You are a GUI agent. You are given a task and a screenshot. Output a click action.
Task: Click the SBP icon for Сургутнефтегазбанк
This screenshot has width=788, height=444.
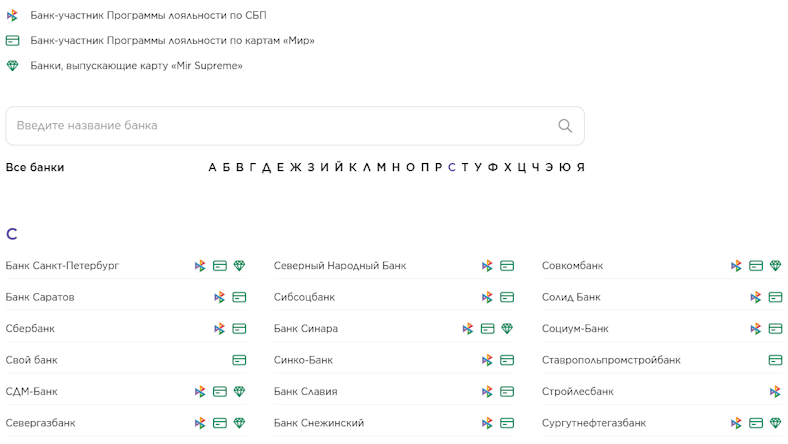coord(736,423)
